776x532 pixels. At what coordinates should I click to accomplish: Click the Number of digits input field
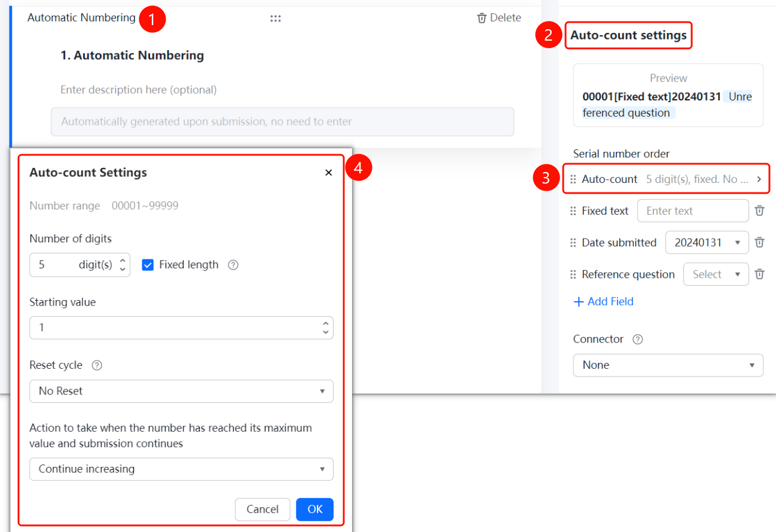pos(80,265)
